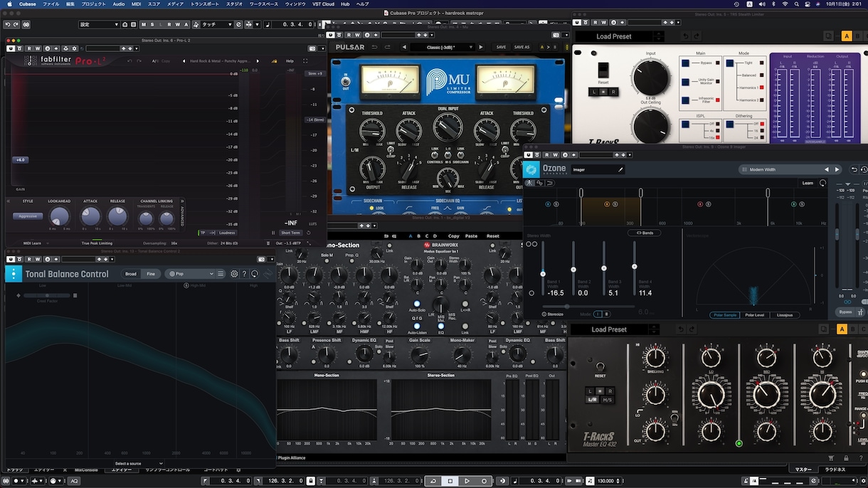Click Pro-L 2 full screen icon

305,61
